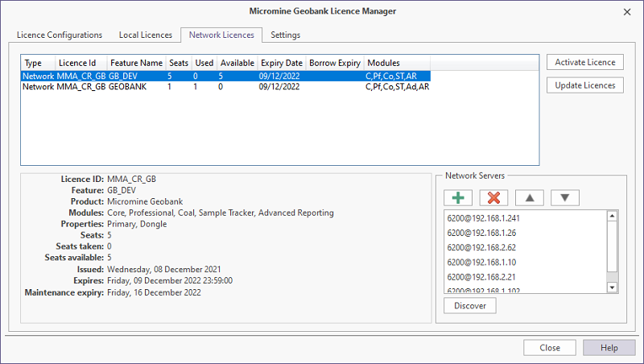
Task: Click the Licence ID value MMA_CR_GB in details
Action: (131, 179)
